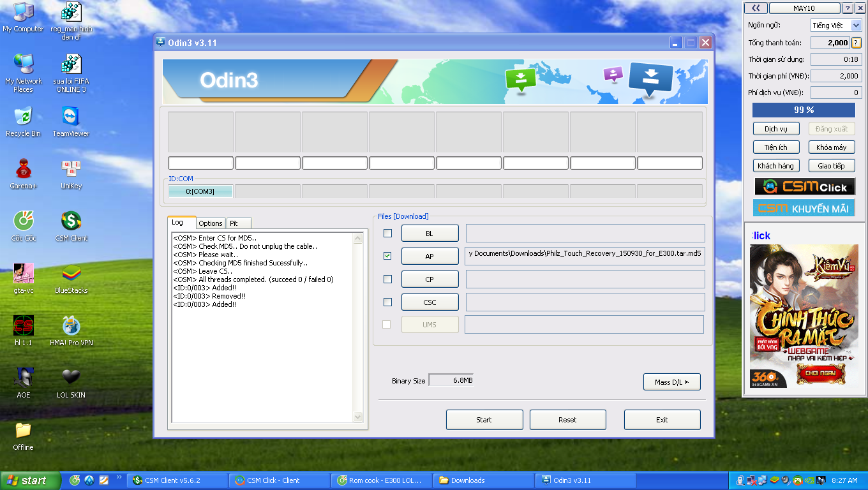Open the Offline folder on desktop
This screenshot has width=868, height=490.
coord(23,436)
